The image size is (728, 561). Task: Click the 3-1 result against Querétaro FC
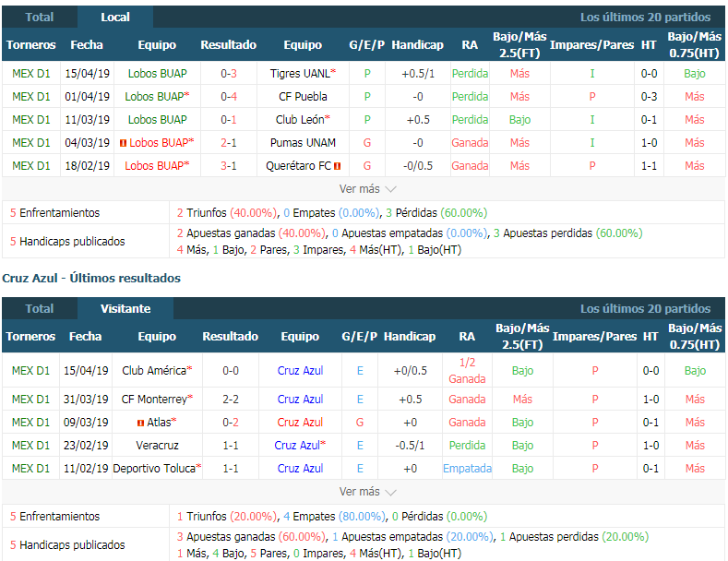[x=229, y=166]
